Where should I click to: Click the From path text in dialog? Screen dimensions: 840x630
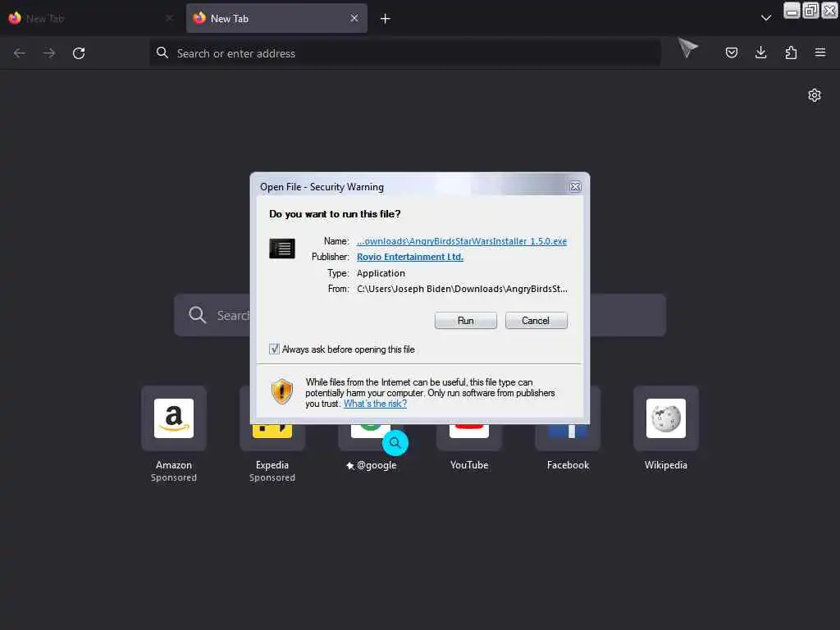(x=462, y=289)
